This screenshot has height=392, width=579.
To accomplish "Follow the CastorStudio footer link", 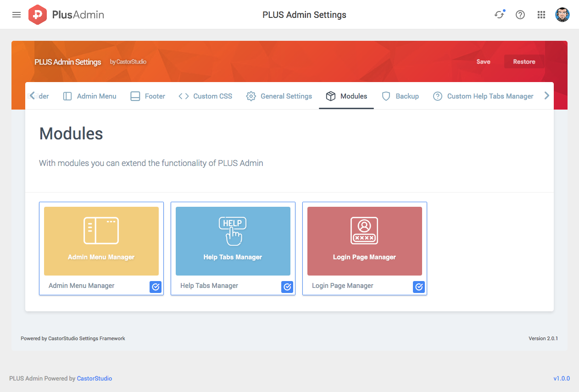I will tap(94, 379).
